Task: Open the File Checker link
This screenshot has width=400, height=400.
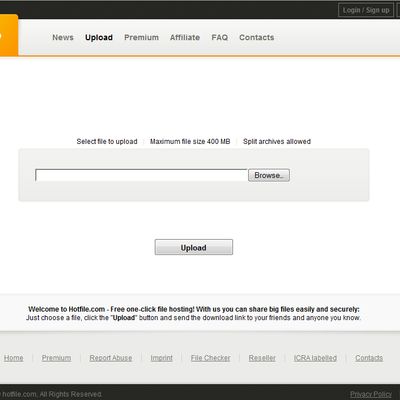Action: (210, 358)
